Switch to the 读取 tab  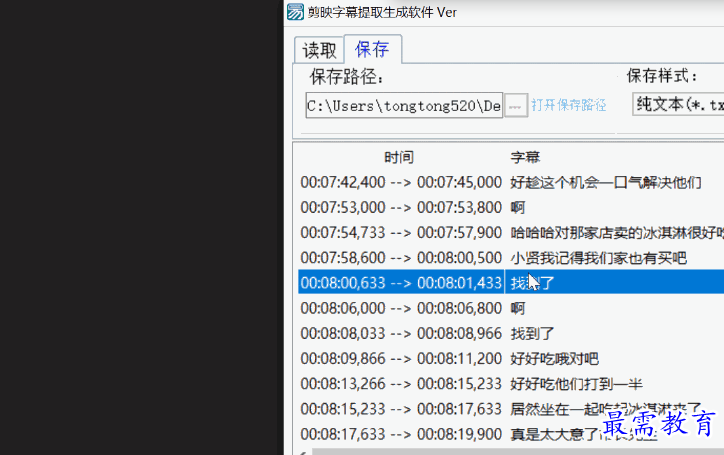click(319, 50)
